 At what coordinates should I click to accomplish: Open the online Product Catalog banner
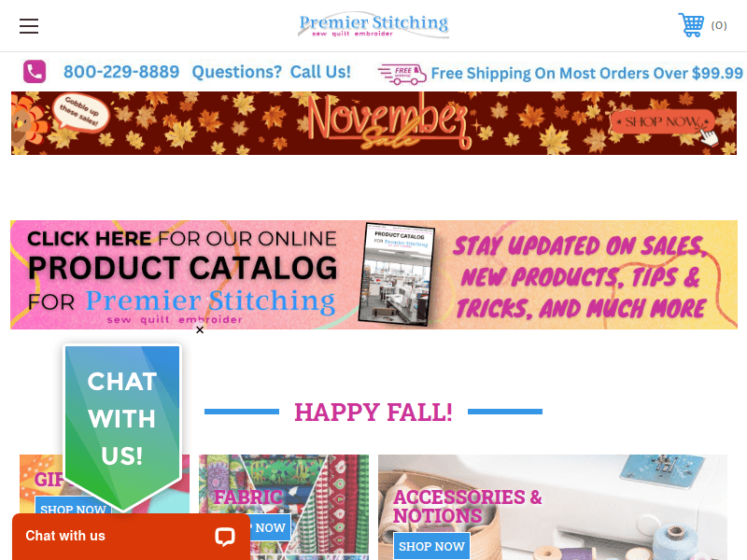(374, 274)
